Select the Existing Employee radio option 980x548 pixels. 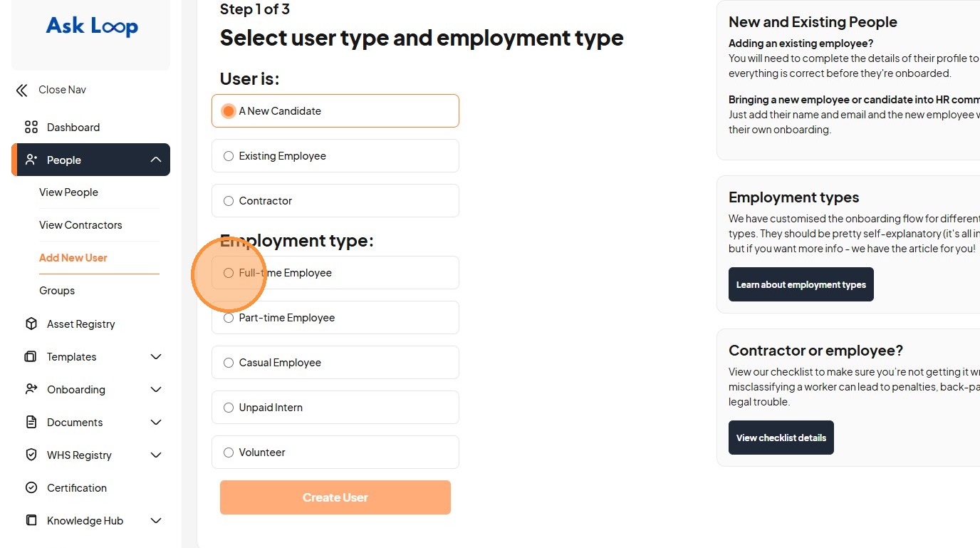[229, 156]
